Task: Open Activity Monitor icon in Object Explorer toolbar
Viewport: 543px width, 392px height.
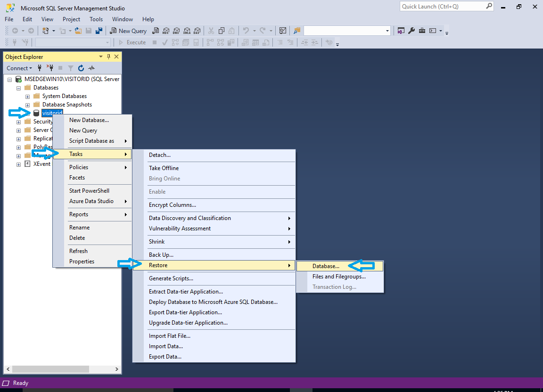Action: [91, 68]
